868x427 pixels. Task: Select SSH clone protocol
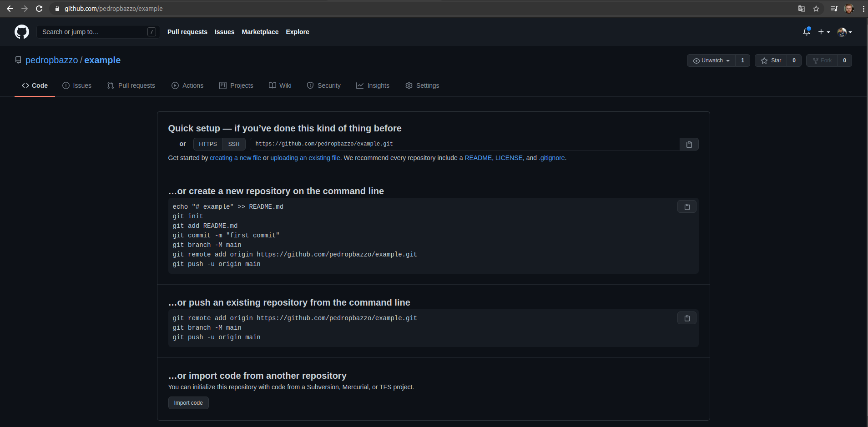[x=234, y=144]
